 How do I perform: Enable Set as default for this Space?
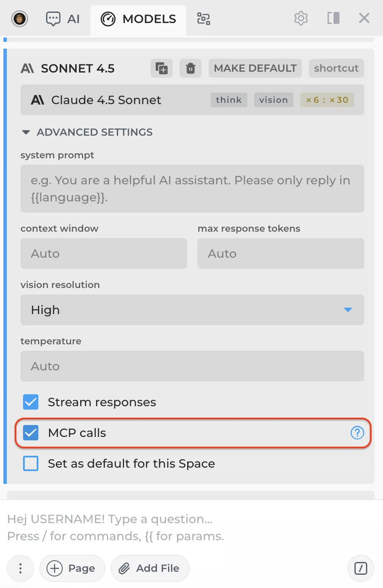31,463
